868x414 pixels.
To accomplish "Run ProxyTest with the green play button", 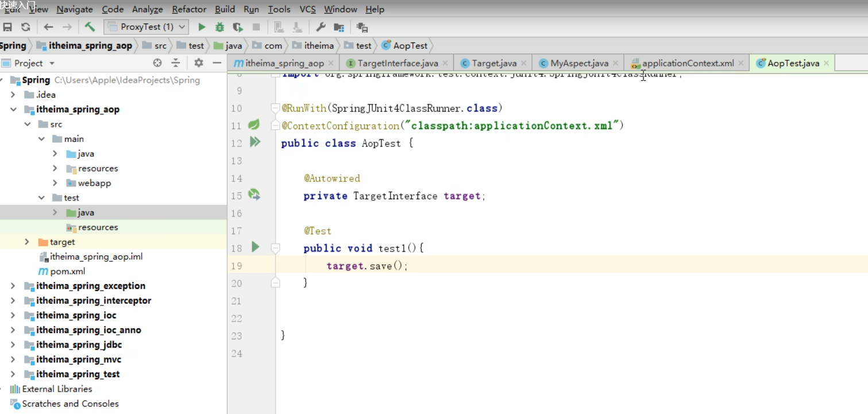I will coord(202,27).
